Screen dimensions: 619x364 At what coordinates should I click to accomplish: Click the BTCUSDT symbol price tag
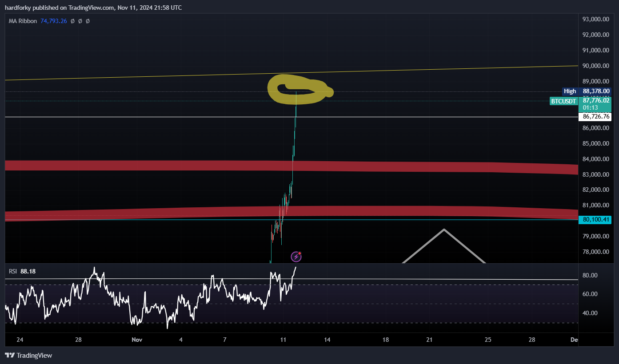[x=564, y=101]
